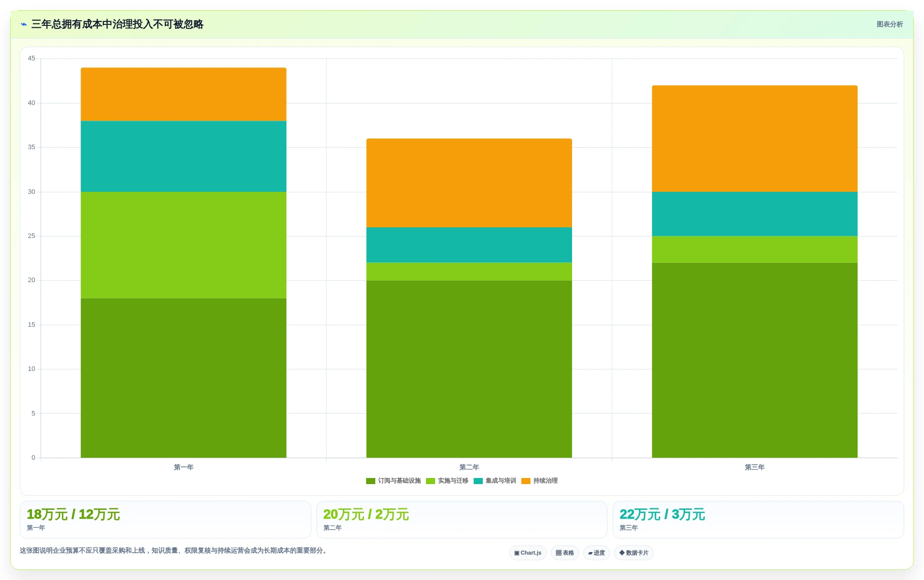Click the teal 集成与培训 legend swatch

coord(478,481)
